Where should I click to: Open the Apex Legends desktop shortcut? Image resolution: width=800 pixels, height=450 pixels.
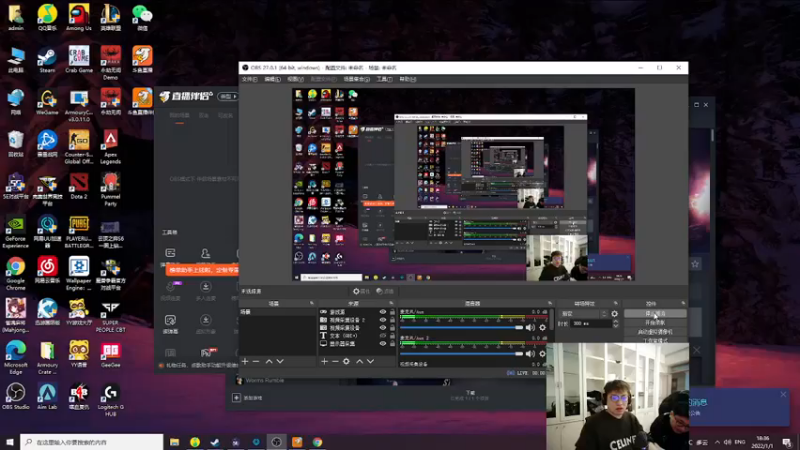click(x=110, y=147)
